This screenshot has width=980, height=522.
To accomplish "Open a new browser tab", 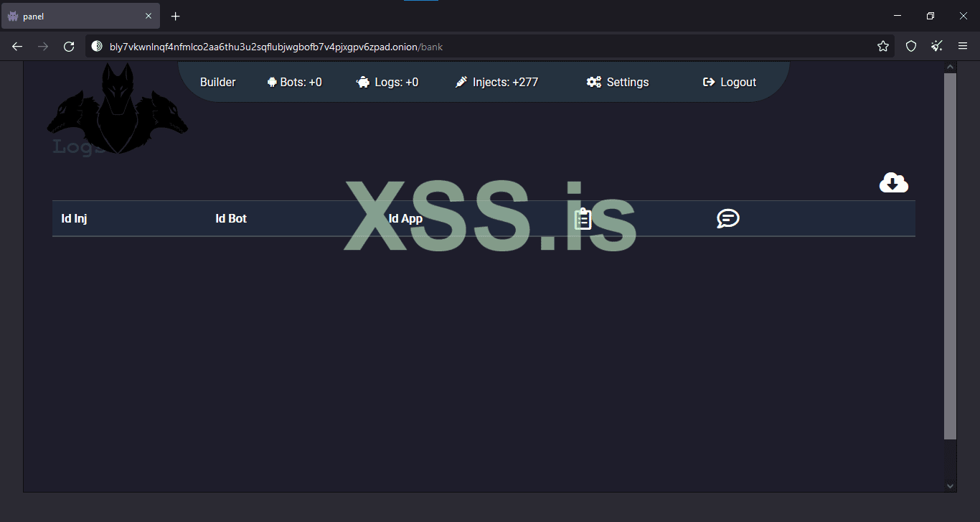I will (x=176, y=16).
